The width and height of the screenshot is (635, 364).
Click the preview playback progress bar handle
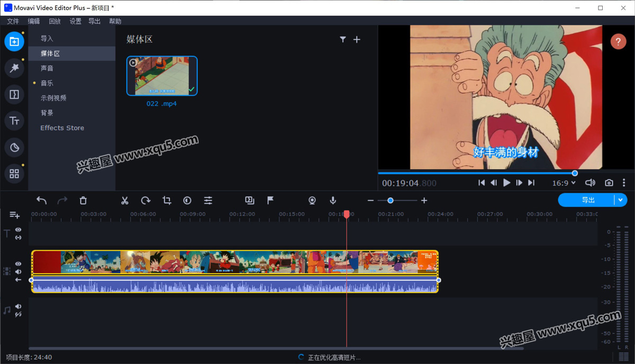tap(575, 173)
